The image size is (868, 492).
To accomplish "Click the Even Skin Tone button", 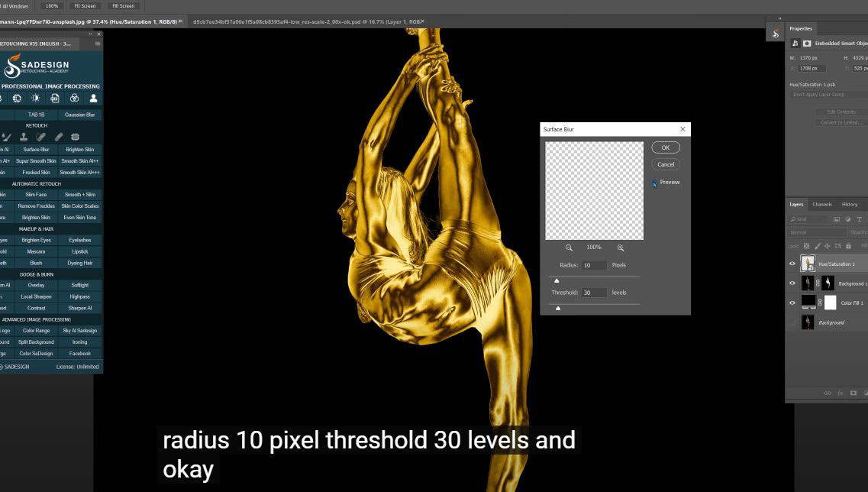I will pyautogui.click(x=79, y=217).
